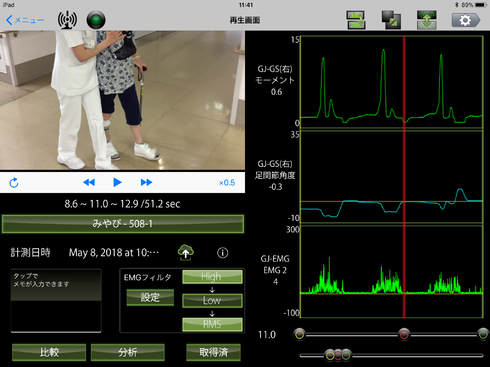Viewport: 490px width, 367px height.
Task: Tap the みやび - 508-1 bar
Action: pyautogui.click(x=123, y=224)
